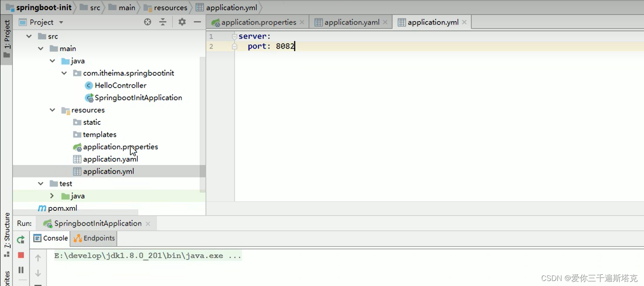Open application.yaml in project tree

click(105, 159)
